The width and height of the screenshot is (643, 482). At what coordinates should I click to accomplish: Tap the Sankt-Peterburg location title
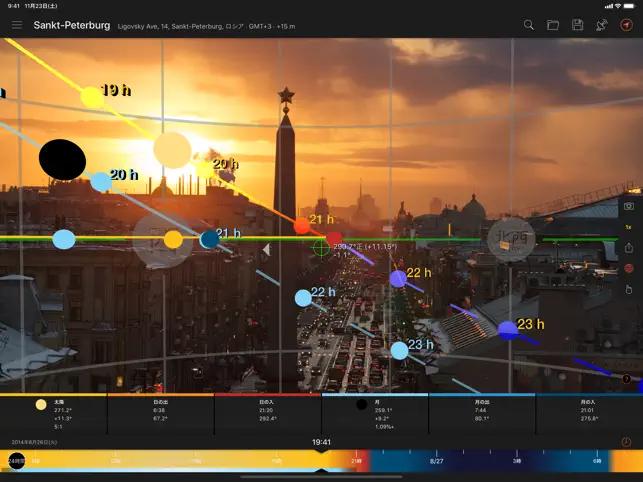click(x=72, y=25)
